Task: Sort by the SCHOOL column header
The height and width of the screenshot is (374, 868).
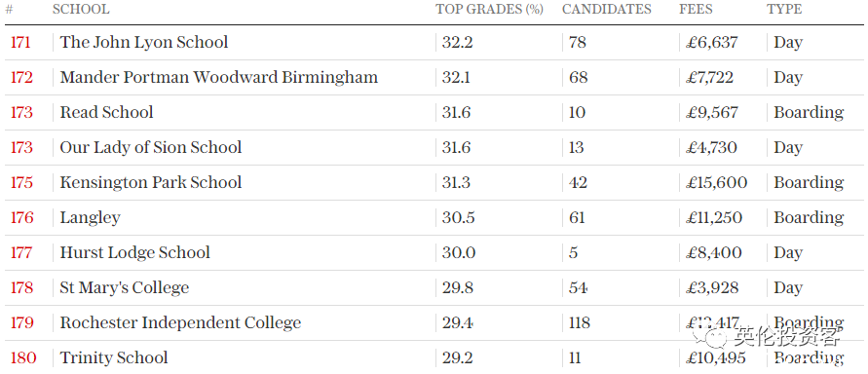Action: (x=81, y=10)
